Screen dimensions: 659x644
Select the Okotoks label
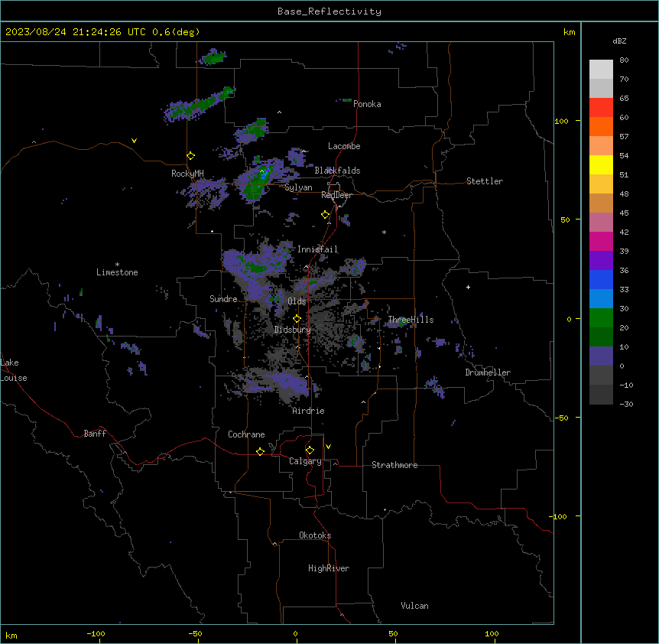(315, 535)
